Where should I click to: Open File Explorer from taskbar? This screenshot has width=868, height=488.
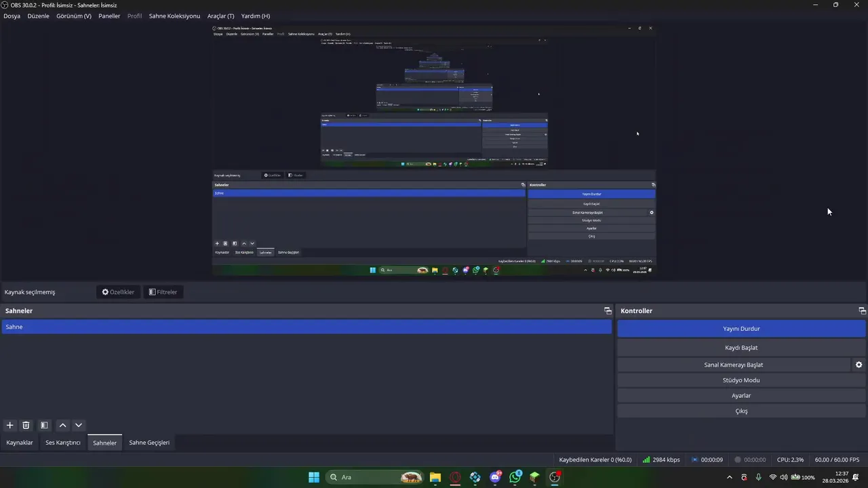tap(435, 477)
